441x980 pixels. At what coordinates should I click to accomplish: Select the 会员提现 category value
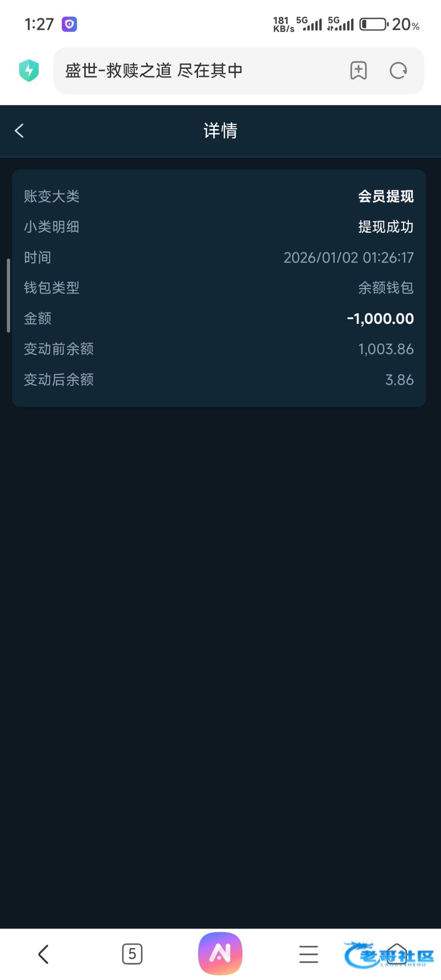(386, 196)
